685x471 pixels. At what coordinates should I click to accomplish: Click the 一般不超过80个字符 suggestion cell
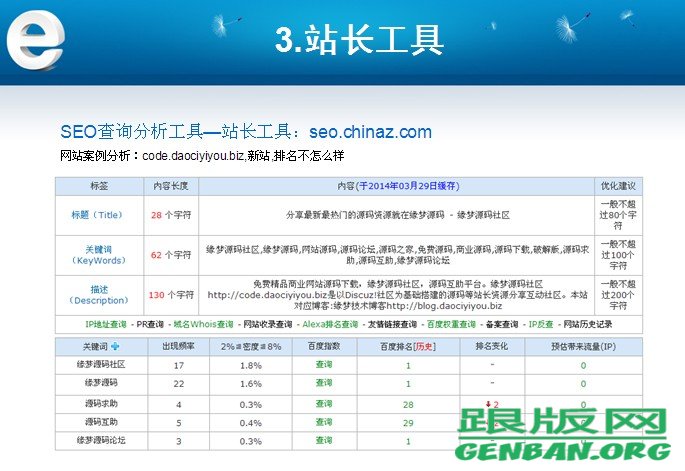click(618, 215)
